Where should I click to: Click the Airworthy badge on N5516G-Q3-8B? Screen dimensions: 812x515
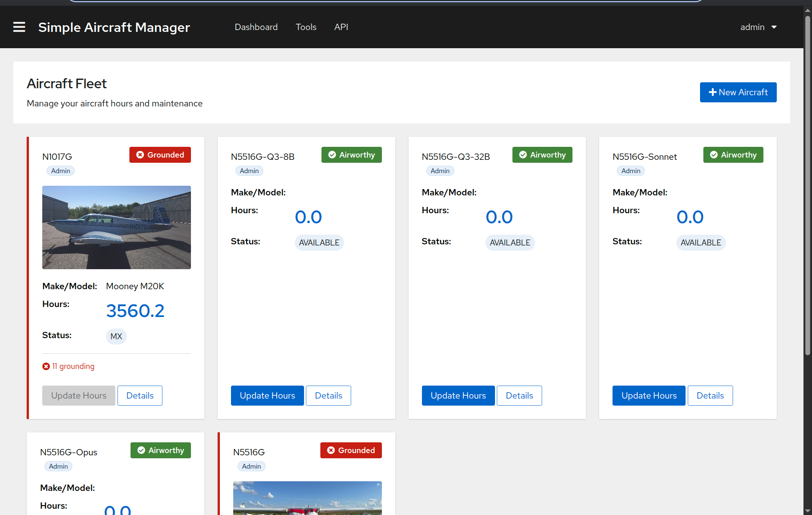tap(351, 155)
